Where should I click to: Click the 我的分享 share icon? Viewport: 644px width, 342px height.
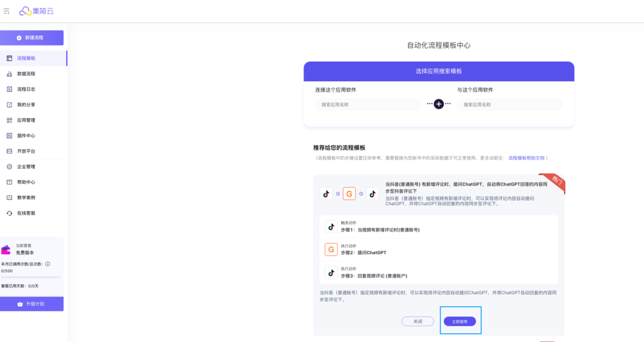click(x=10, y=105)
